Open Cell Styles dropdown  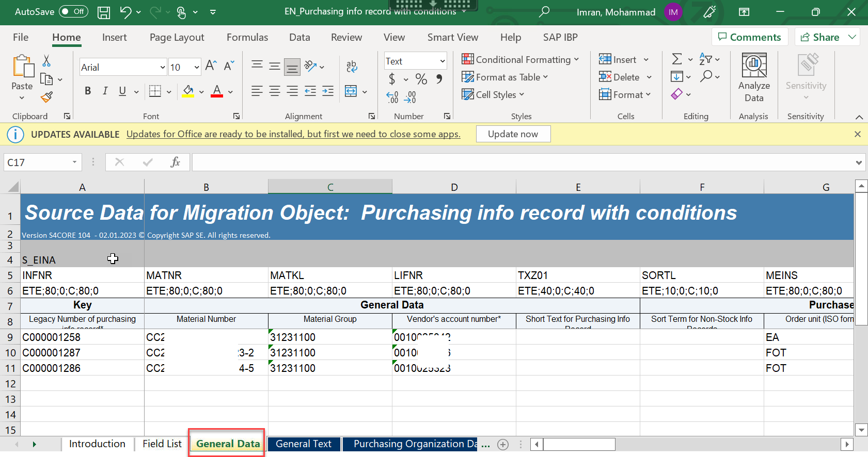tap(493, 94)
